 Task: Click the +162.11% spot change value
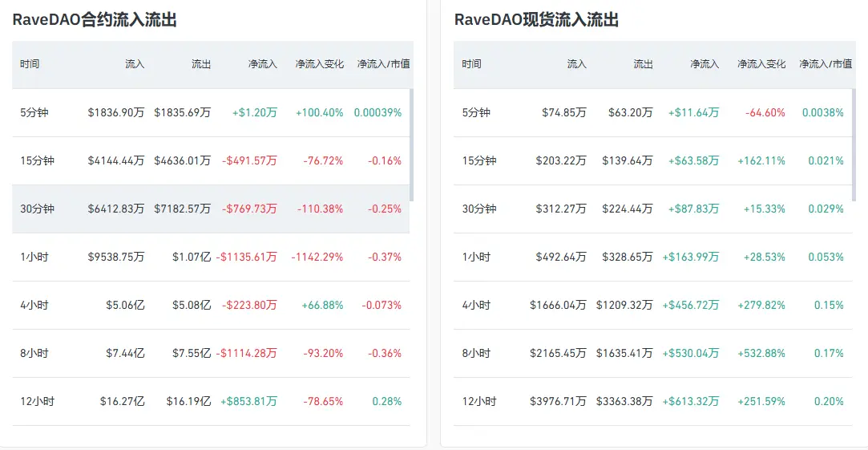point(761,160)
